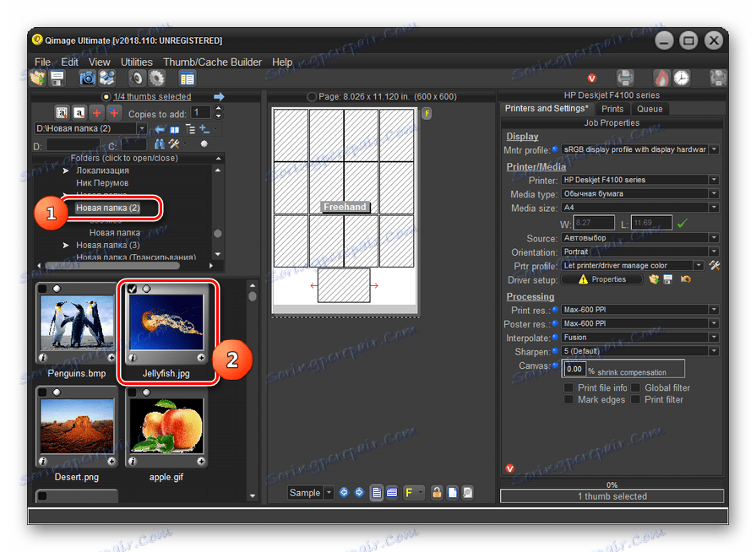Check the apple.gif thumbnail checkbox
The image size is (756, 552).
pos(132,392)
